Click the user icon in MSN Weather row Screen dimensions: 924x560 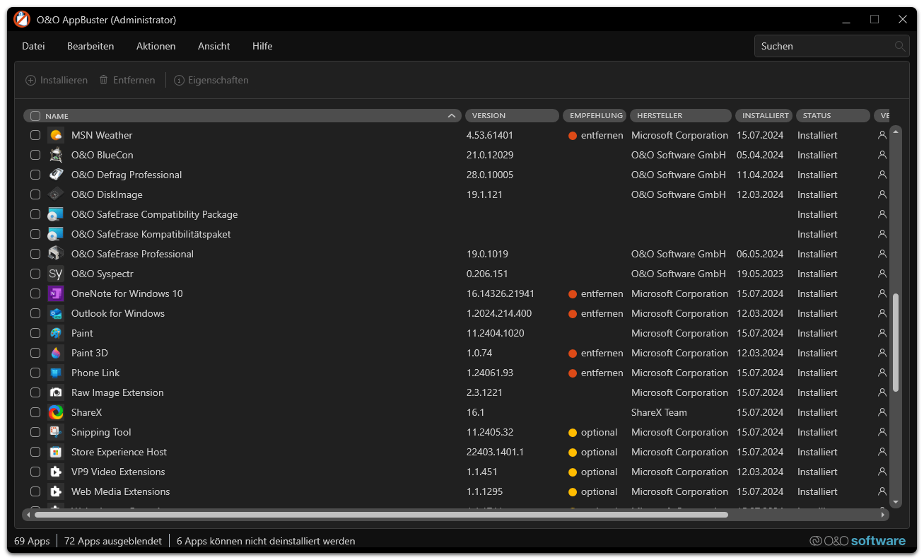click(882, 135)
